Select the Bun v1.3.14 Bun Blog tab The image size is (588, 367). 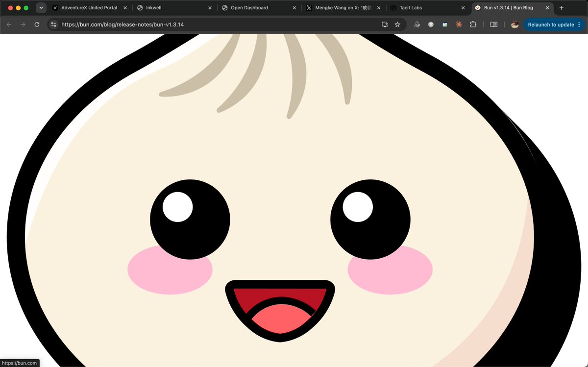513,8
